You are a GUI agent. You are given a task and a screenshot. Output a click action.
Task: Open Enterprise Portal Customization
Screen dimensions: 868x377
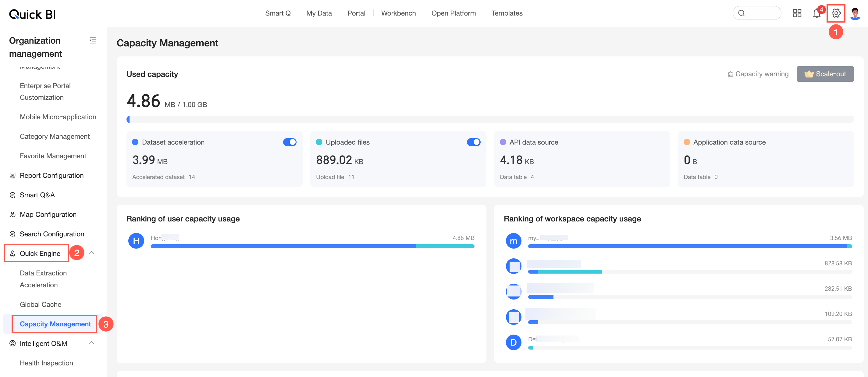point(45,92)
